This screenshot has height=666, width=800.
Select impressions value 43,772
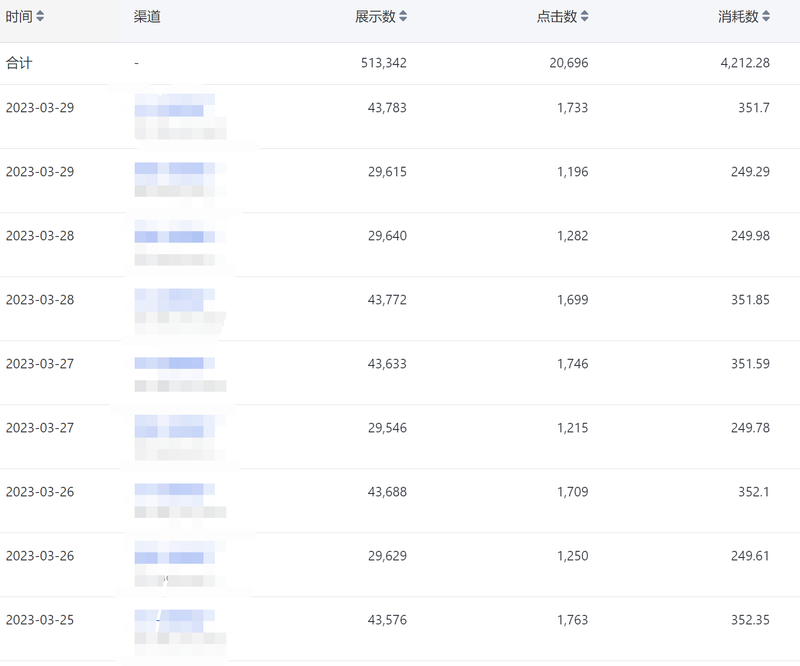point(387,300)
